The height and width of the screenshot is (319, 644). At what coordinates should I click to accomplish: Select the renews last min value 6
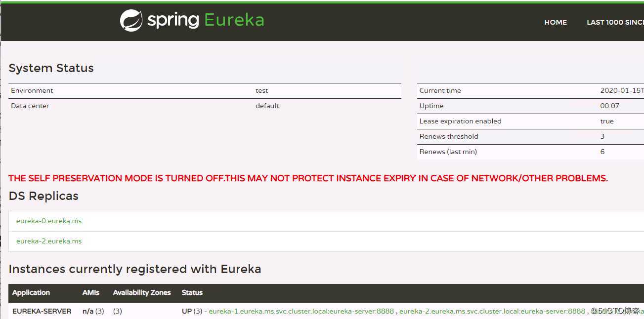(x=602, y=152)
